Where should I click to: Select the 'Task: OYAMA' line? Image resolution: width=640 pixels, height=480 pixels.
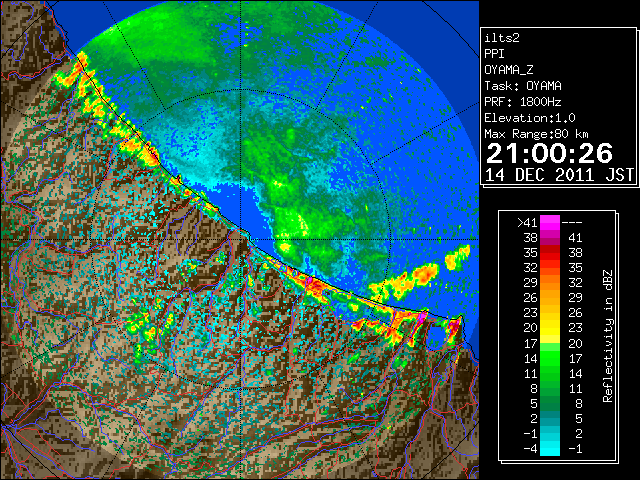coord(523,86)
